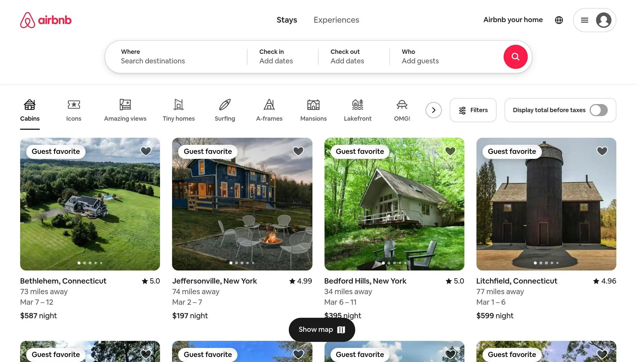Click the Show map button

[321, 330]
